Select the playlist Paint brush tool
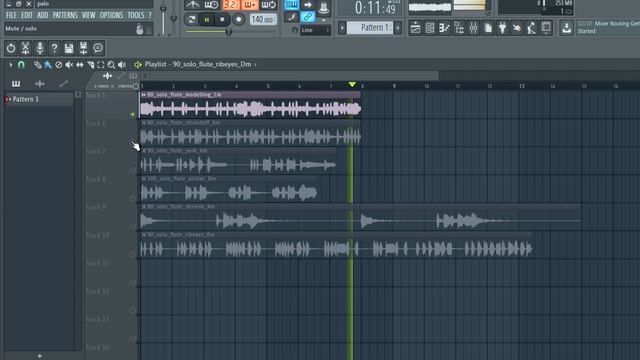The height and width of the screenshot is (360, 640). point(48,64)
